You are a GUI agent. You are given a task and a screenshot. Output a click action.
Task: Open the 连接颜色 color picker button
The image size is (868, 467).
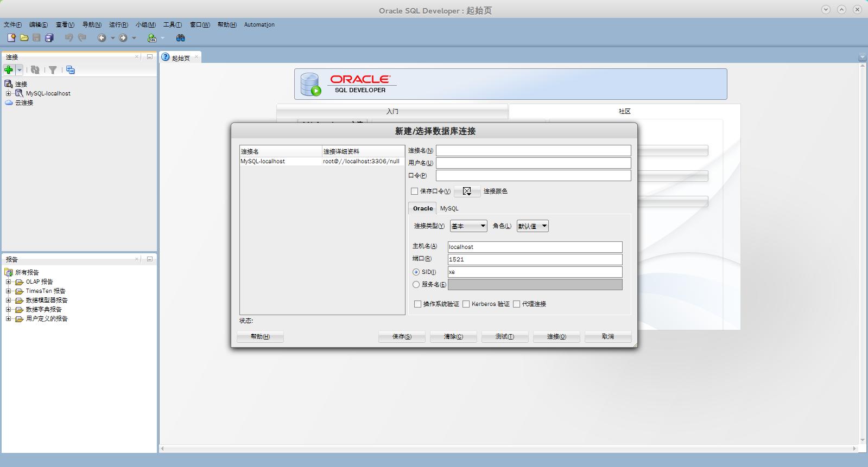click(x=467, y=191)
